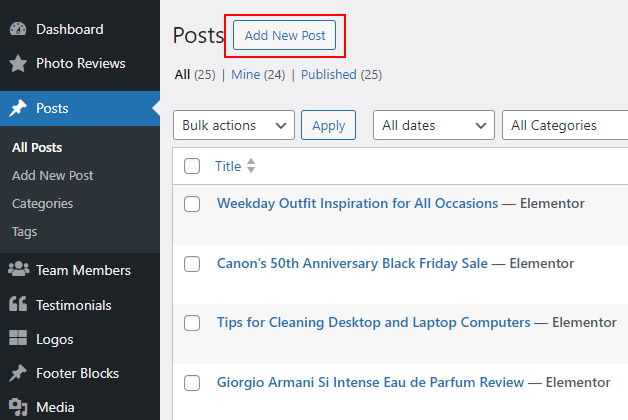
Task: Open Tags submenu item
Action: click(24, 231)
